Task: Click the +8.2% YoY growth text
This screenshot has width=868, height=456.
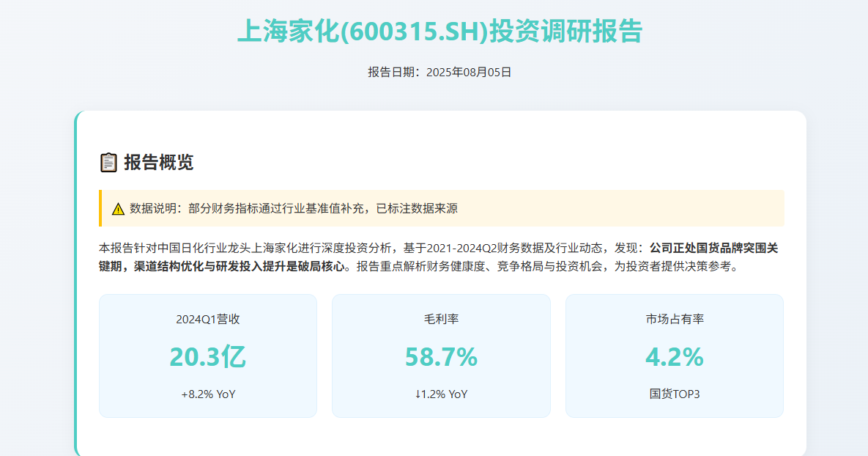Action: click(208, 394)
